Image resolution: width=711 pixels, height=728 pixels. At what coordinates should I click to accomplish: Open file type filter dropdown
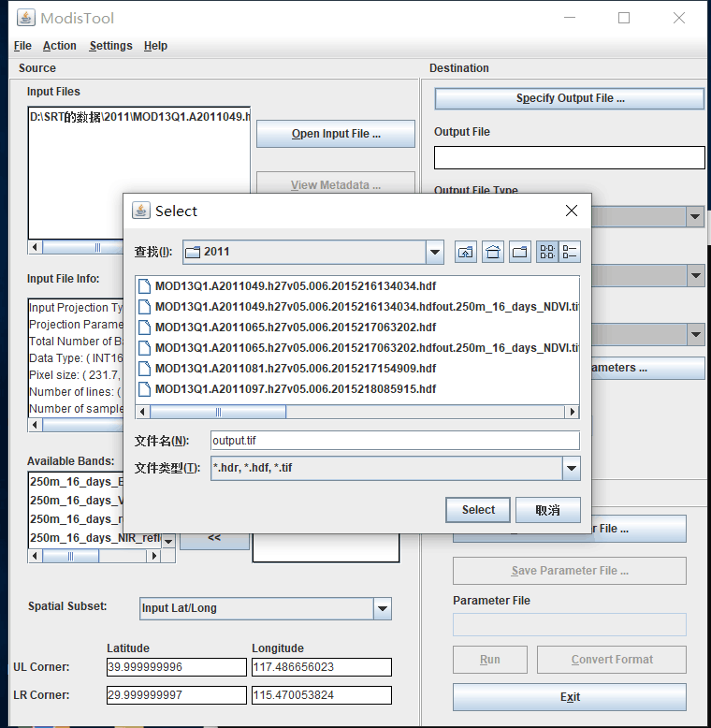tap(572, 468)
